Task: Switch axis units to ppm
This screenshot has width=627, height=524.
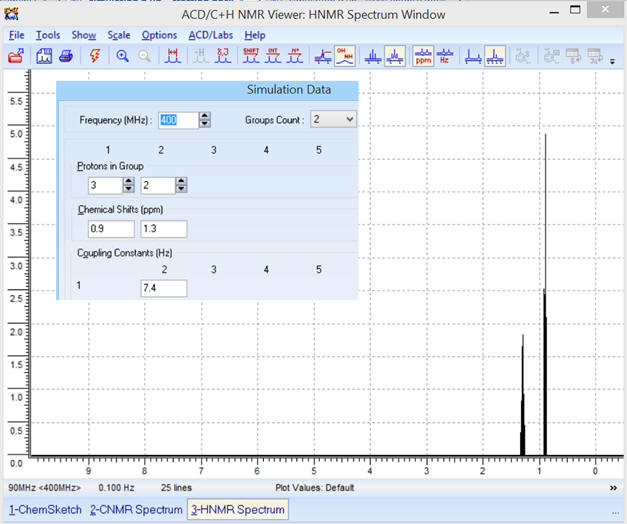Action: click(x=423, y=56)
